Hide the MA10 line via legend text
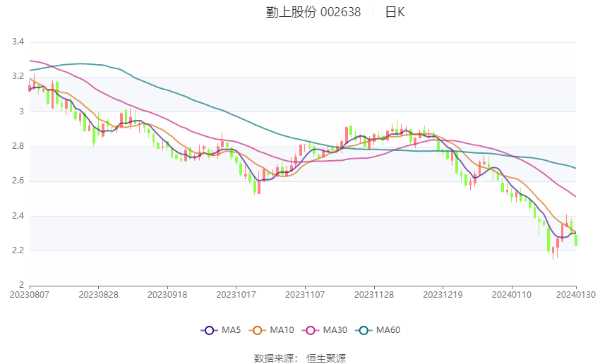 click(x=283, y=329)
